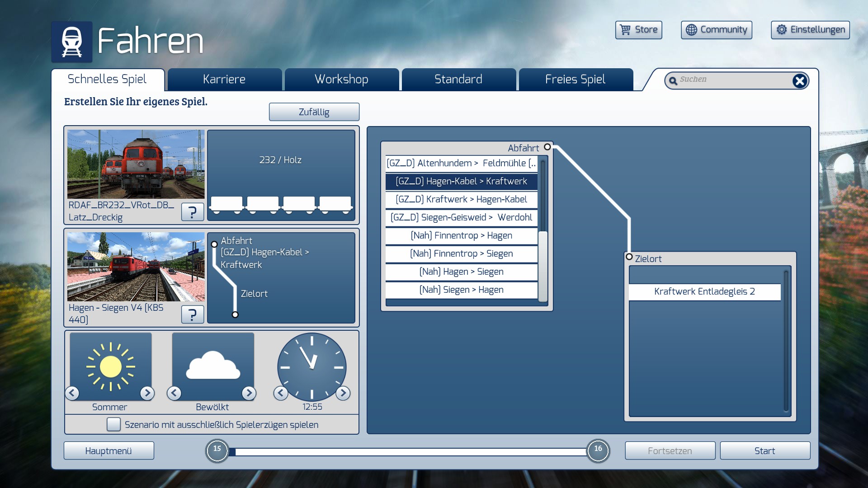Clear the search field with X icon

coord(799,81)
